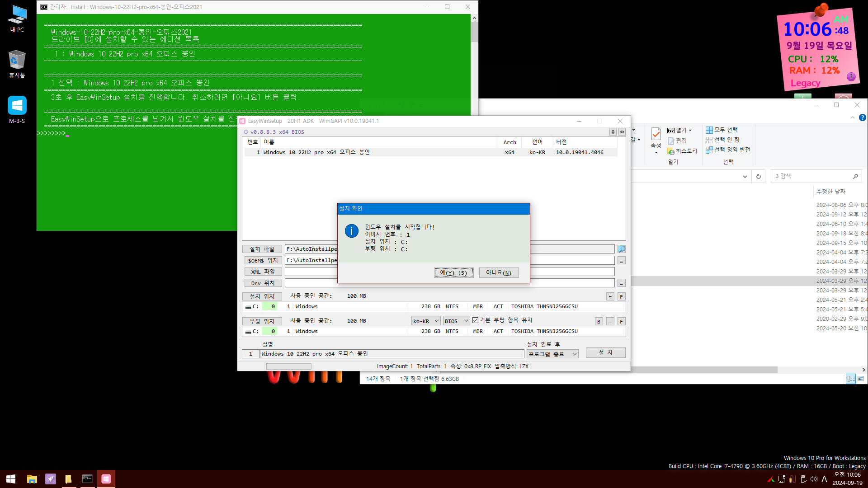This screenshot has height=488, width=868.
Task: Click 편집 in Explorer ribbon
Action: point(677,141)
